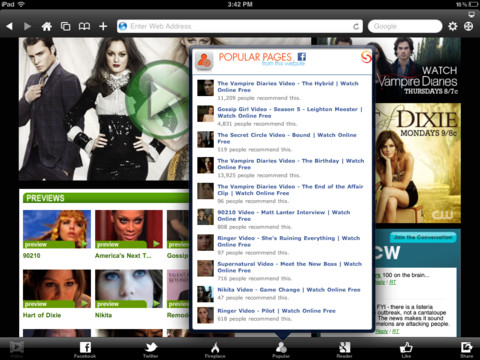Open Ringer Video - Pilot link
The image size is (480, 360).
point(276,311)
